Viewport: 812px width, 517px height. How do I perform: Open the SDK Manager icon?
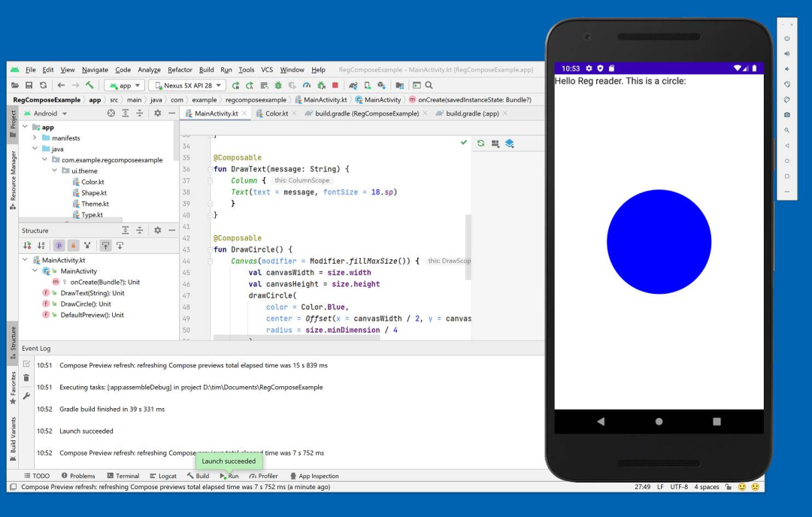(x=382, y=85)
